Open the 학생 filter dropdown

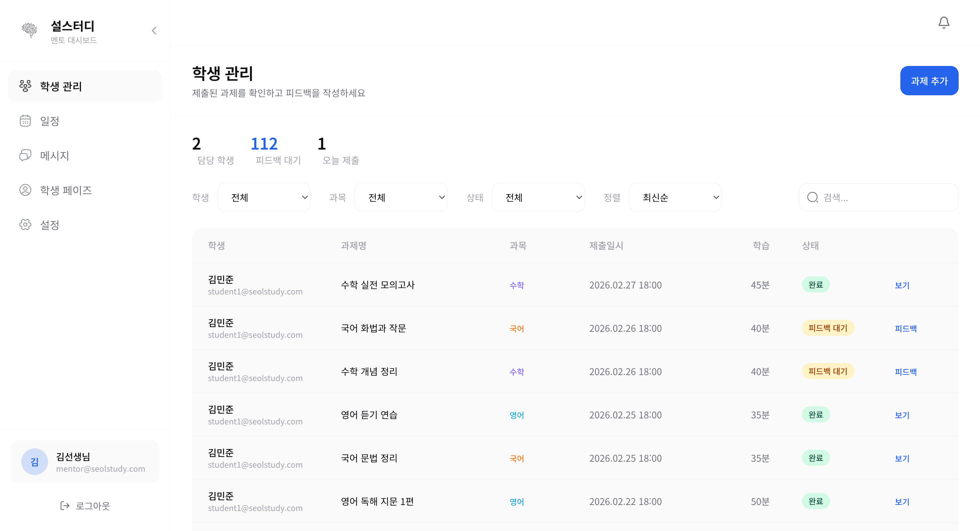264,197
